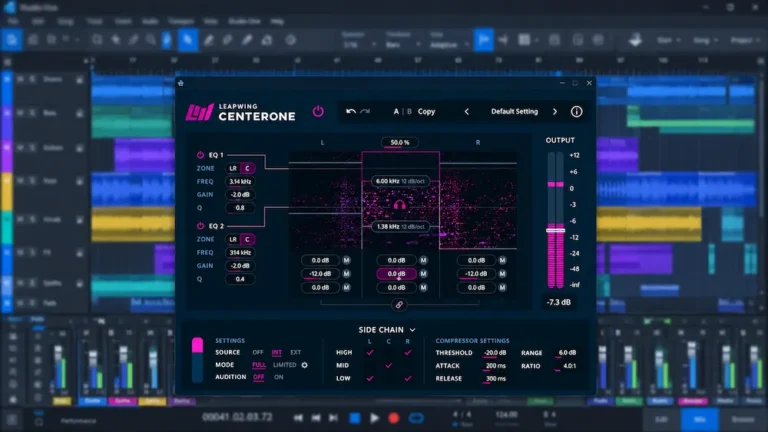Screen dimensions: 768x432
Task: Set EQ 1 zone to C
Action: (x=247, y=168)
